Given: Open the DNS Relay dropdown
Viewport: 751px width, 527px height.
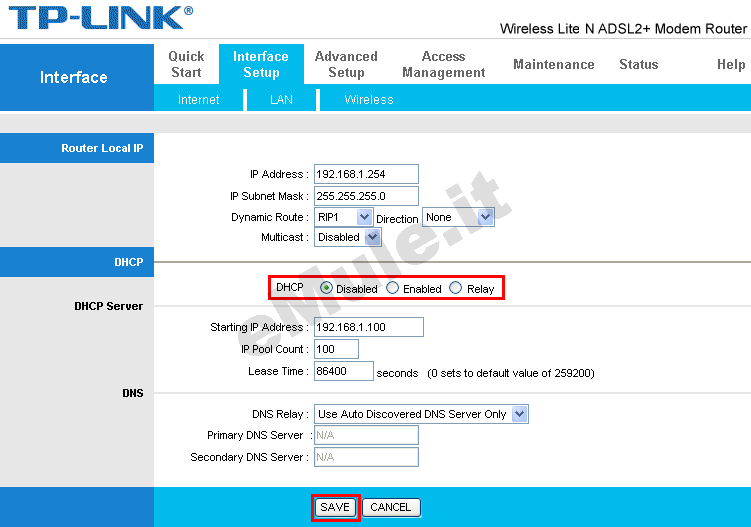Looking at the screenshot, I should point(421,414).
